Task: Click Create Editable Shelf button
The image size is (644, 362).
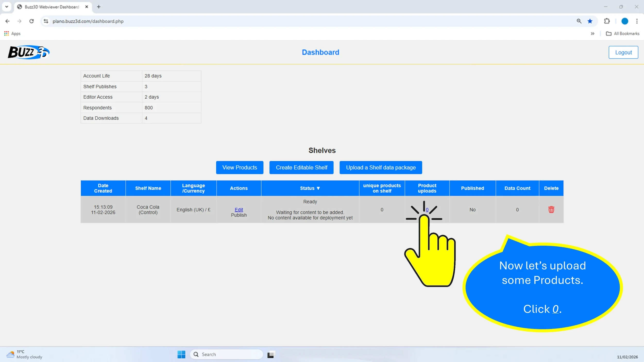Action: coord(301,168)
